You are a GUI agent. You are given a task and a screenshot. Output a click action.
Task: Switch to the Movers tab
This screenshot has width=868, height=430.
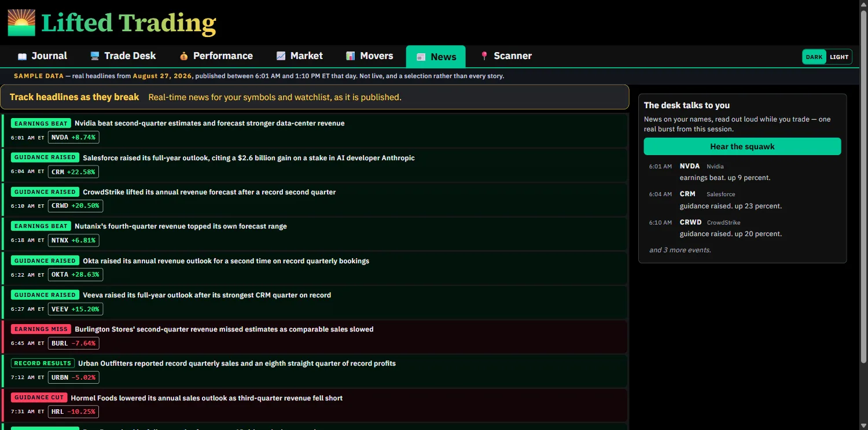[x=369, y=56]
